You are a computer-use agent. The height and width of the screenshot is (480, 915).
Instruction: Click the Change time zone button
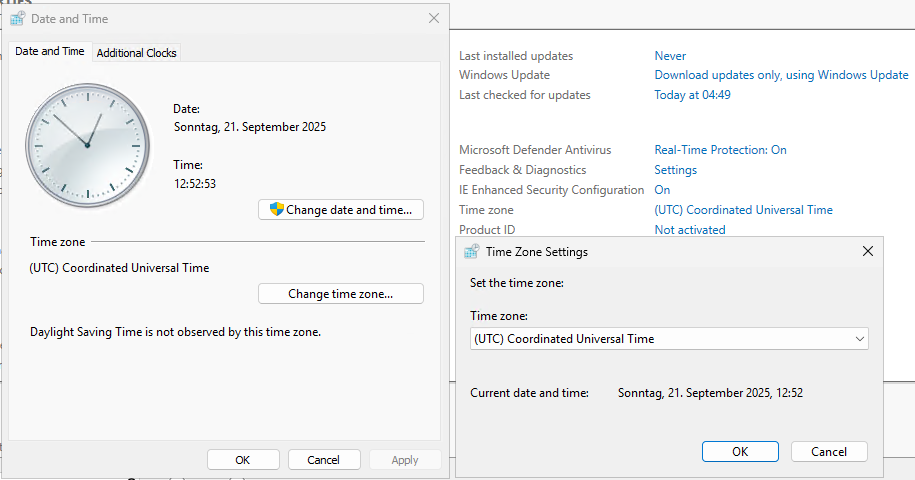341,294
